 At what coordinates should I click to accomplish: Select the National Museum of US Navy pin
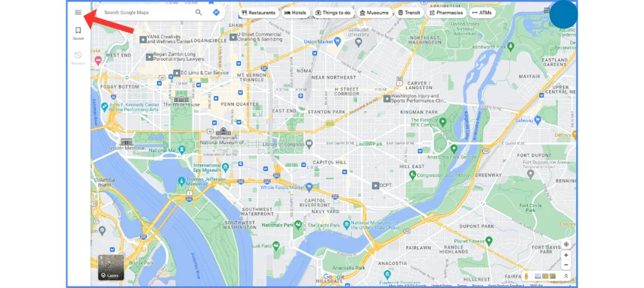click(x=347, y=225)
